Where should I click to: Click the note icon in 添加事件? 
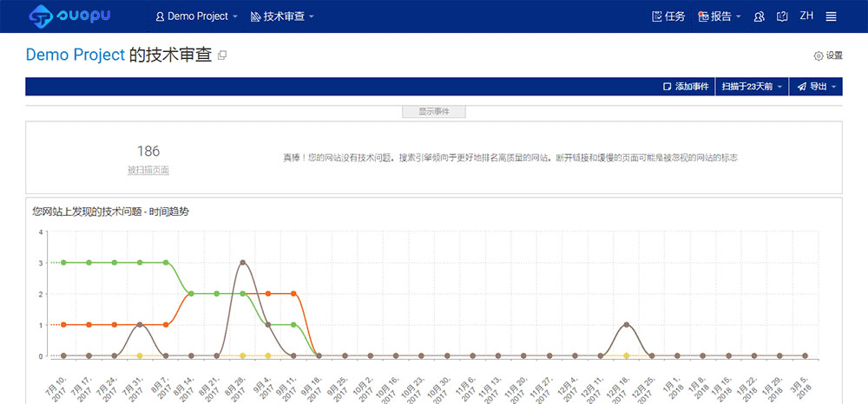(667, 87)
